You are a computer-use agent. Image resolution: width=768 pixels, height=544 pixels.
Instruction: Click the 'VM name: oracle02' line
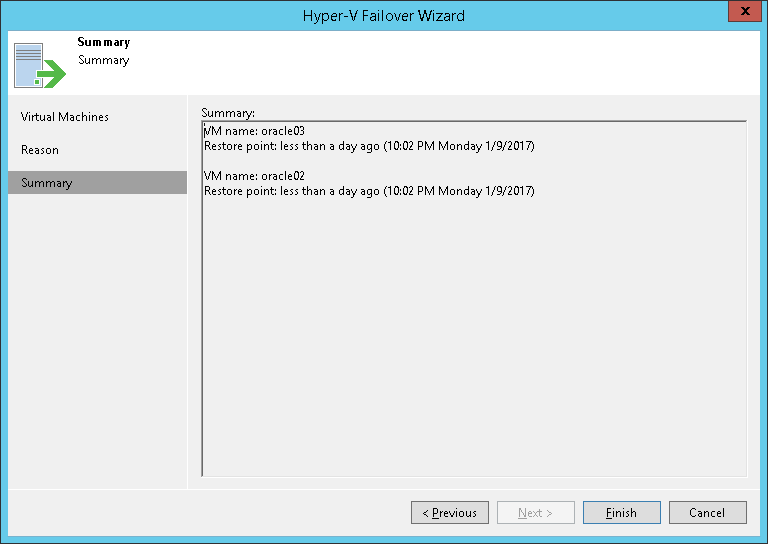coord(254,176)
